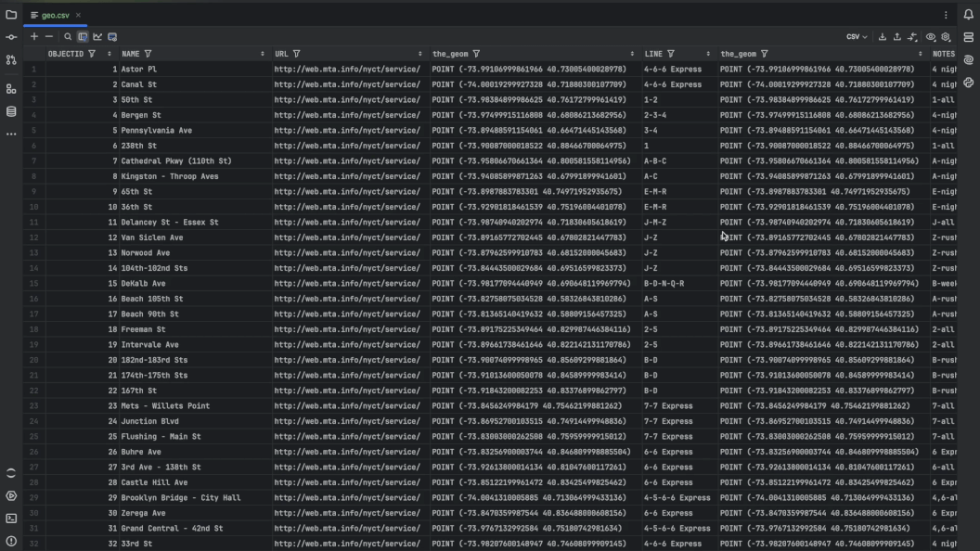Open the Project folder tool window
980x551 pixels.
(11, 15)
